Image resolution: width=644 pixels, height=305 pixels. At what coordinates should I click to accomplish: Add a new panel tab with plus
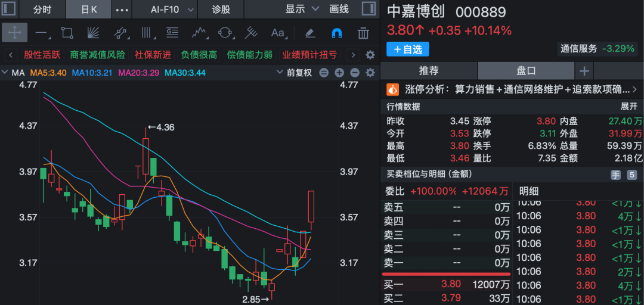[x=584, y=71]
